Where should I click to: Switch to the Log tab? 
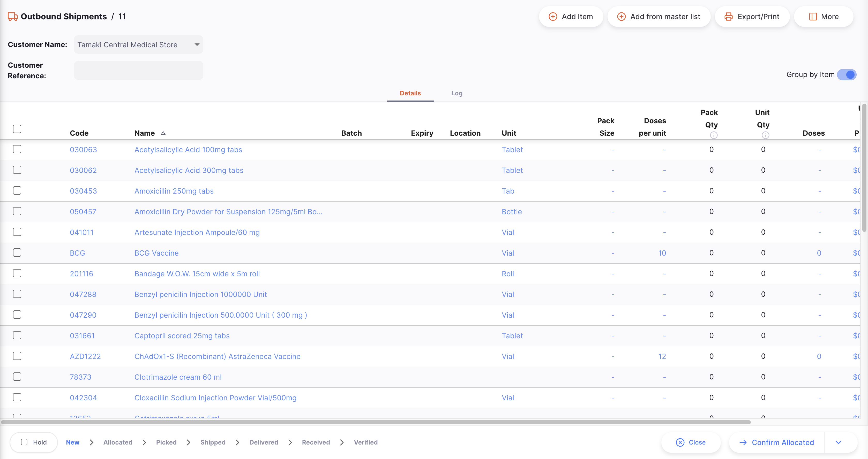click(x=457, y=93)
